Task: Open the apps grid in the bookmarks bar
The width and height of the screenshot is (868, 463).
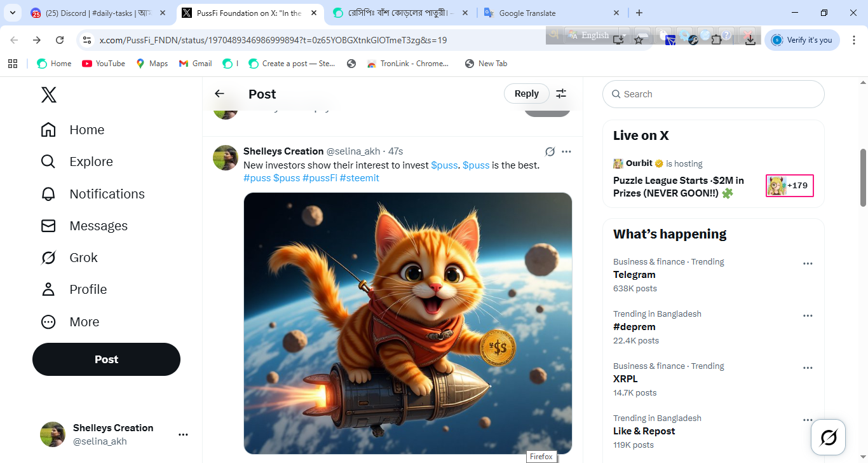Action: [x=13, y=64]
